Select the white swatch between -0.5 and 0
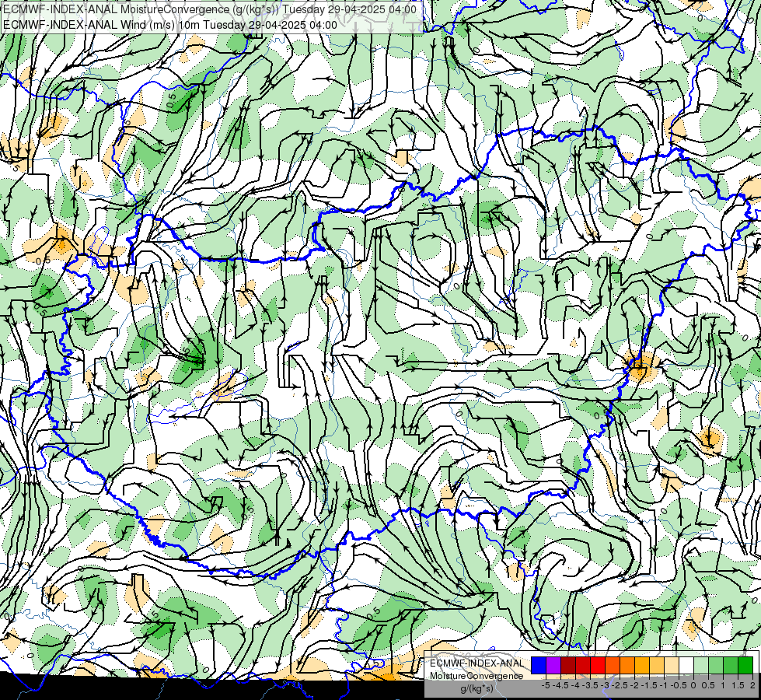 pos(686,666)
